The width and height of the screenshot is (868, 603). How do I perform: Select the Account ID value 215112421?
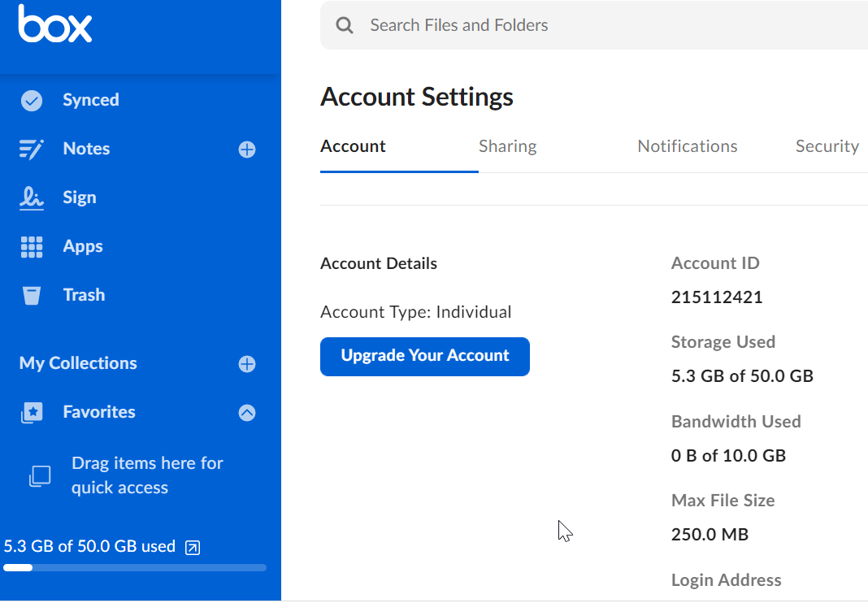[717, 297]
